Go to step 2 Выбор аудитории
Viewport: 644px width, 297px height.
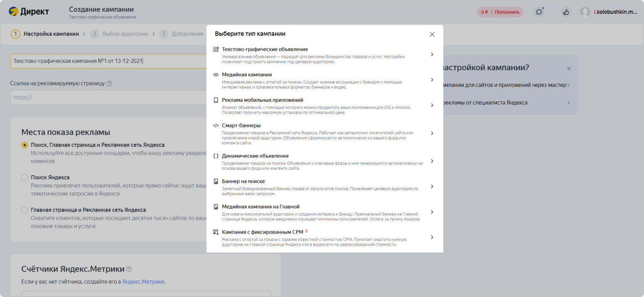119,34
